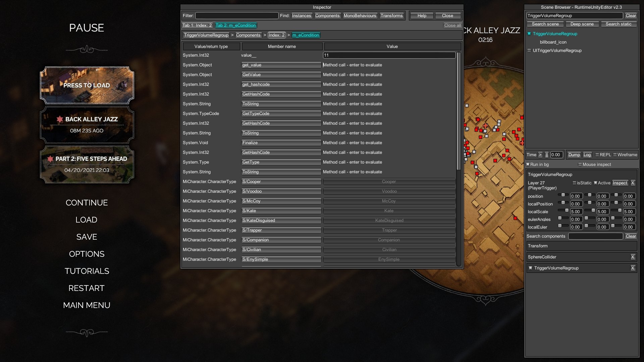This screenshot has height=362, width=644.
Task: Remove the SphereCollider component with X
Action: tap(633, 257)
